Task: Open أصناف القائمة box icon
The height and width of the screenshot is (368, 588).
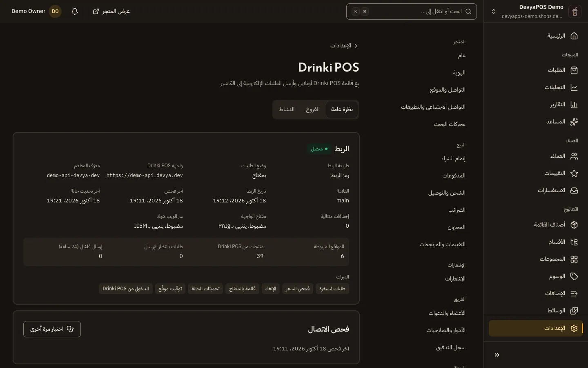Action: [574, 225]
